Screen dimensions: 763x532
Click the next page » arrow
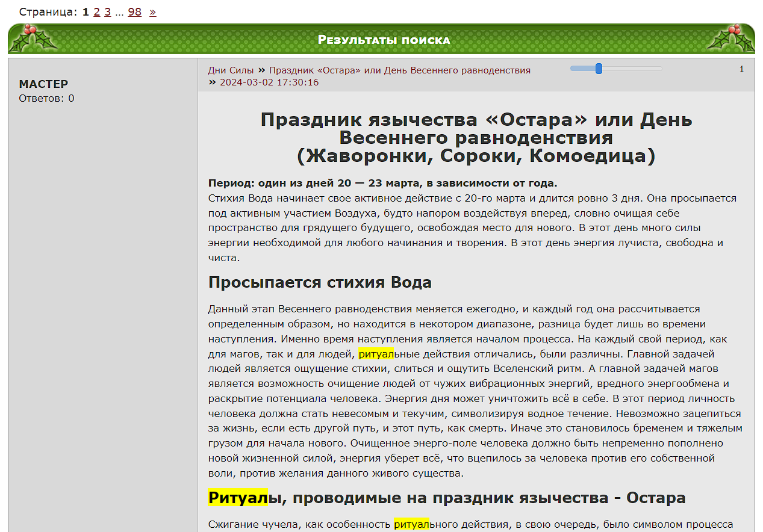tap(152, 12)
